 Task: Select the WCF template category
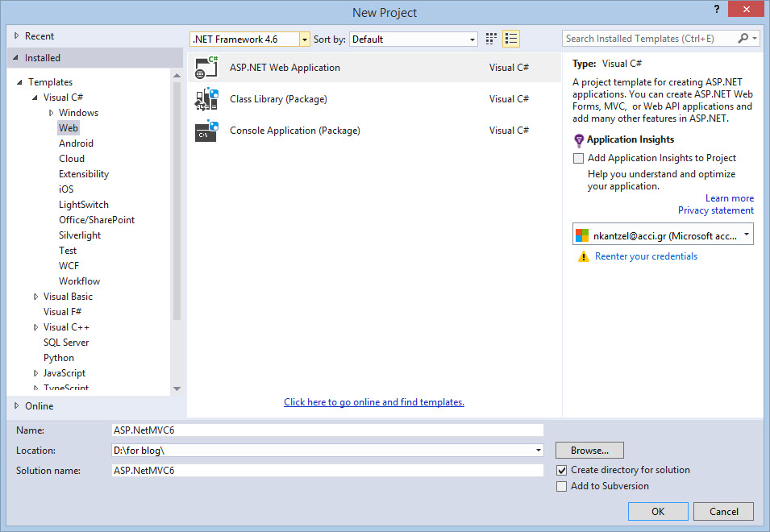click(69, 265)
